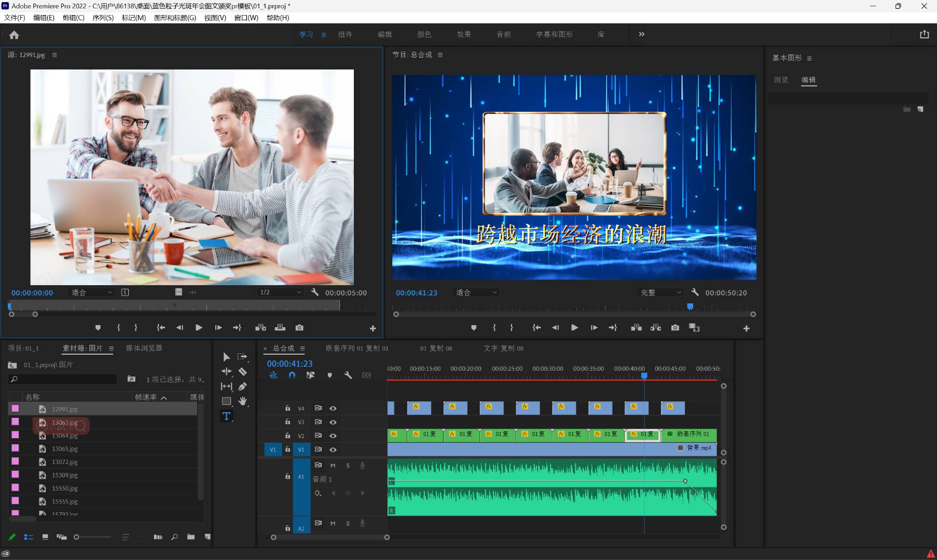Select 背景.mp4 clip on V1
Image resolution: width=937 pixels, height=560 pixels.
(552, 449)
